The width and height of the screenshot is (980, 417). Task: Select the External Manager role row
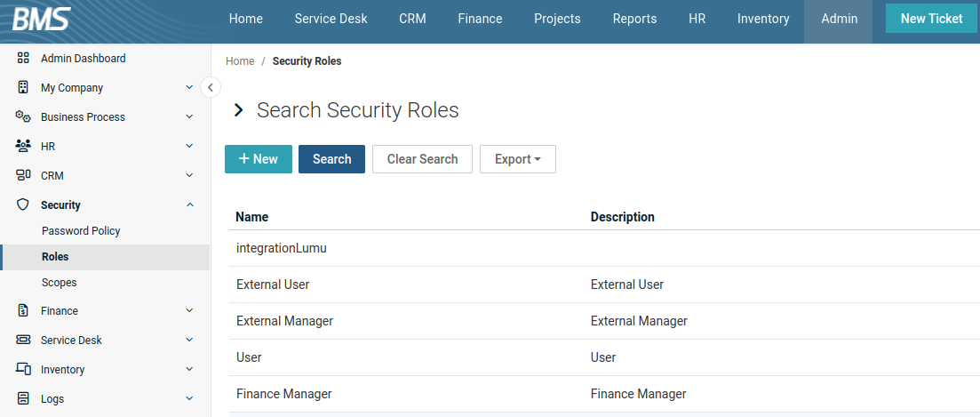[x=284, y=321]
